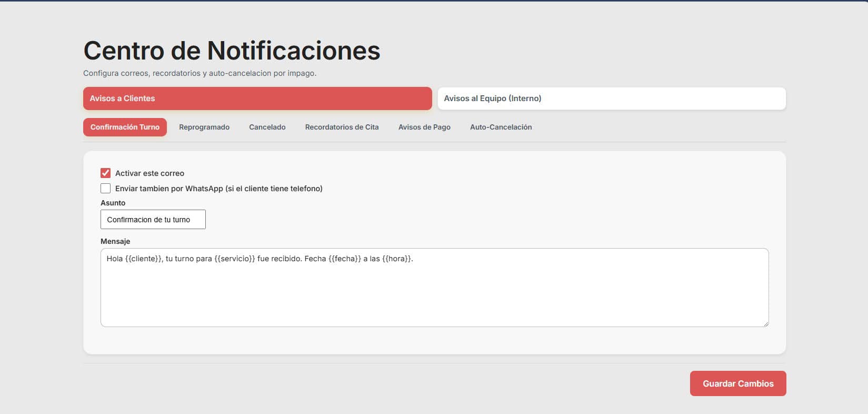Open the Reprogramado tab
The image size is (868, 414).
204,127
